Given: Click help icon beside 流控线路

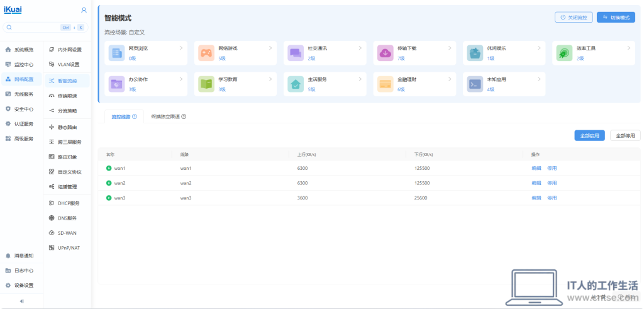Looking at the screenshot, I should click(x=135, y=116).
